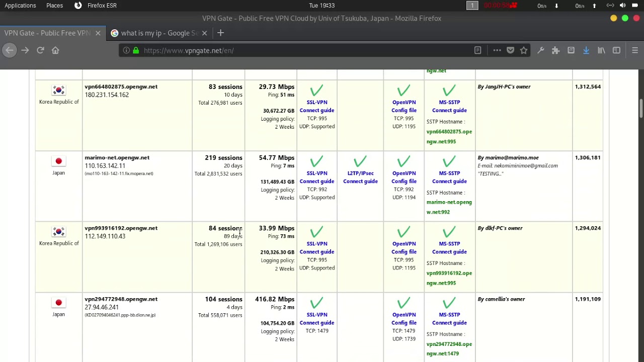Open developer tools wrench icon
This screenshot has height=362, width=644.
(541, 50)
